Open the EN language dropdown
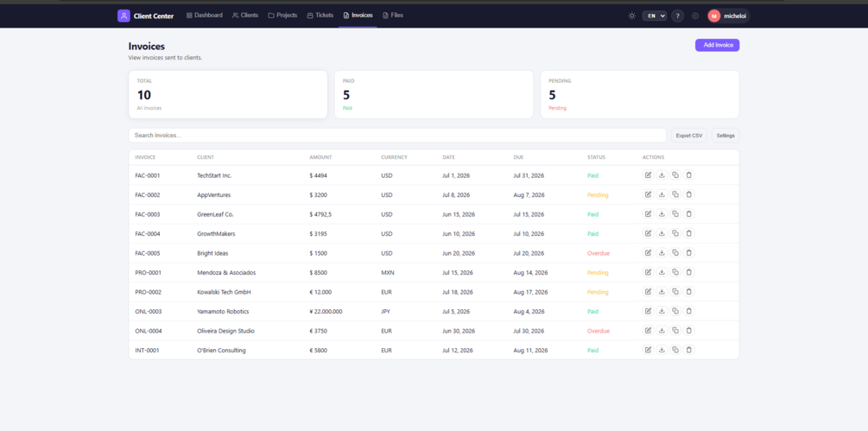Image resolution: width=868 pixels, height=431 pixels. pos(655,16)
